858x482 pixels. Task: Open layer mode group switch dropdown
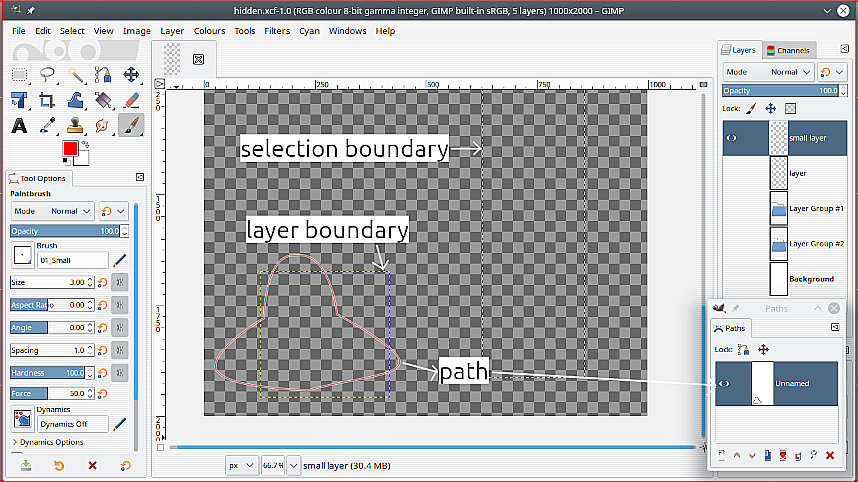[x=832, y=72]
